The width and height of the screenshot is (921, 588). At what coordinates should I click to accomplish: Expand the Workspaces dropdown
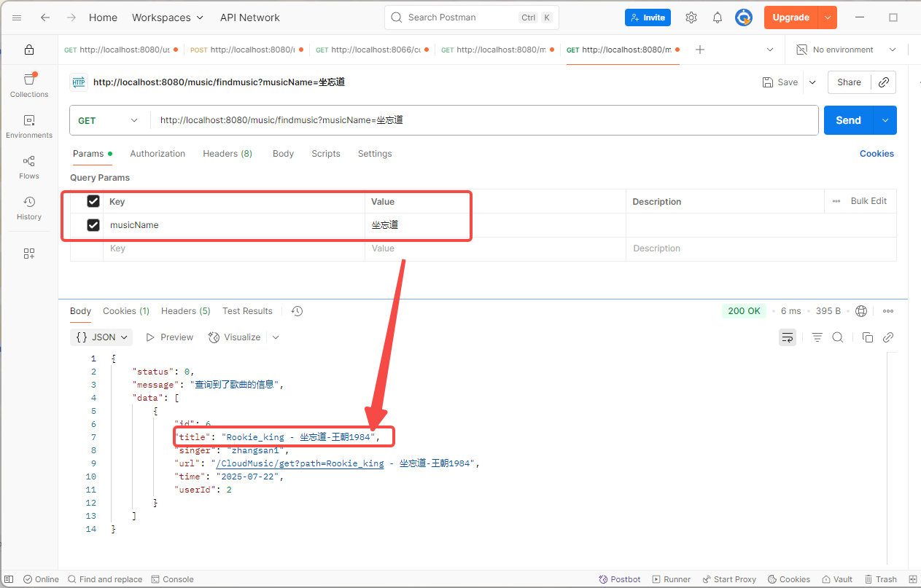168,17
